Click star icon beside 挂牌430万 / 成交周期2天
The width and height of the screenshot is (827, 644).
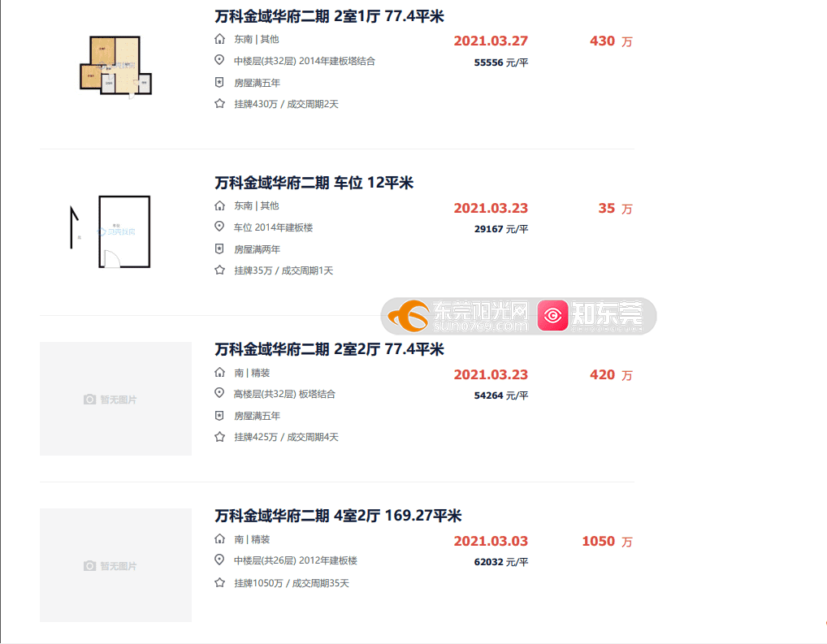pyautogui.click(x=220, y=103)
